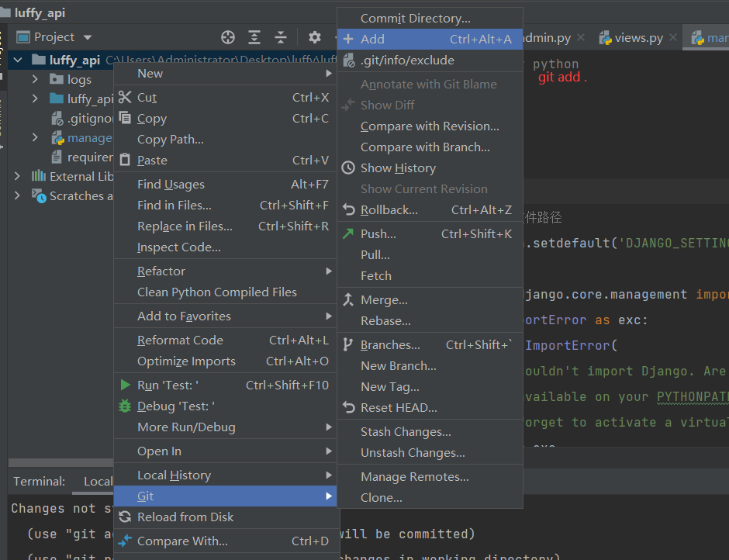The width and height of the screenshot is (729, 560).
Task: Select Add in the Git submenu
Action: click(372, 40)
